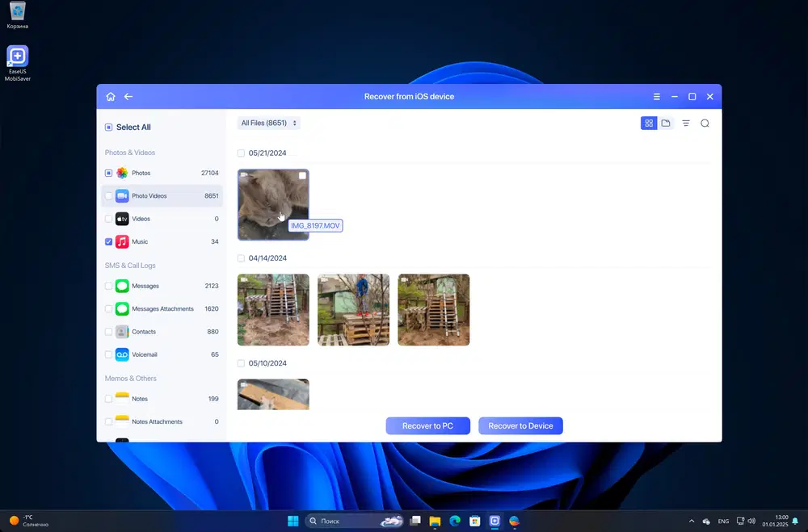Select the Photo Videos row label
808x532 pixels.
coord(149,195)
